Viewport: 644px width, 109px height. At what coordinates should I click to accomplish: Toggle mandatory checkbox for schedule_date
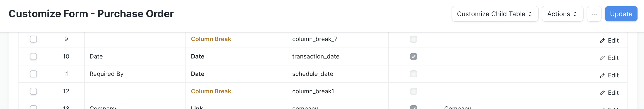click(x=414, y=74)
